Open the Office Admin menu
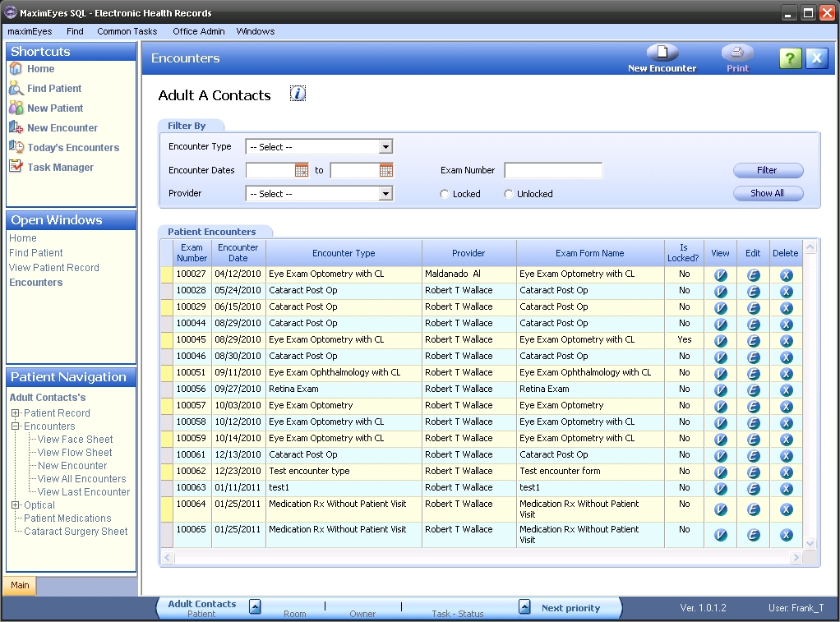This screenshot has height=622, width=840. tap(199, 31)
